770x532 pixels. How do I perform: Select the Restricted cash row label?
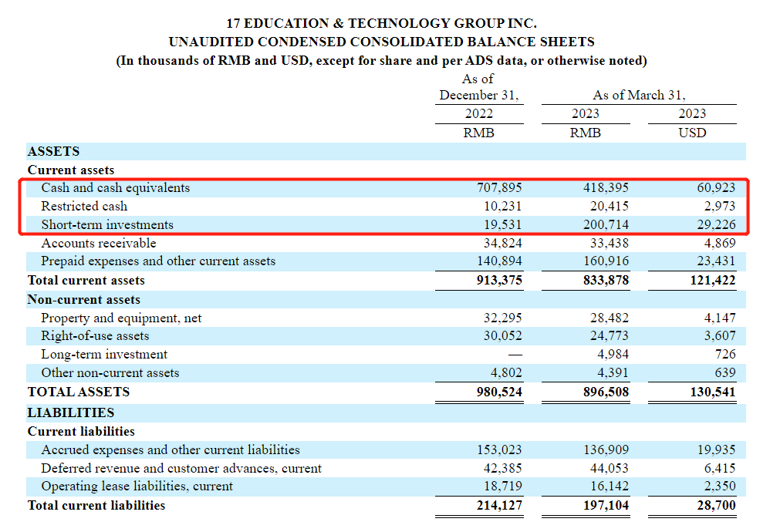pos(84,206)
